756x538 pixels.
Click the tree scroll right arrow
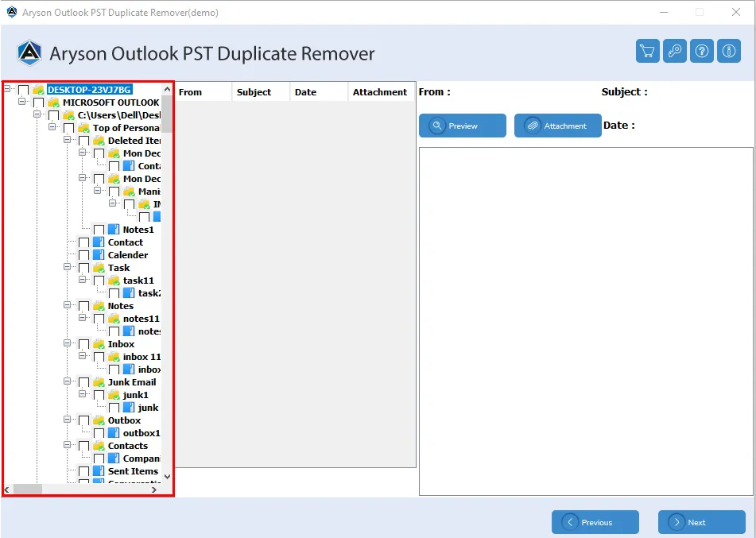tap(153, 490)
